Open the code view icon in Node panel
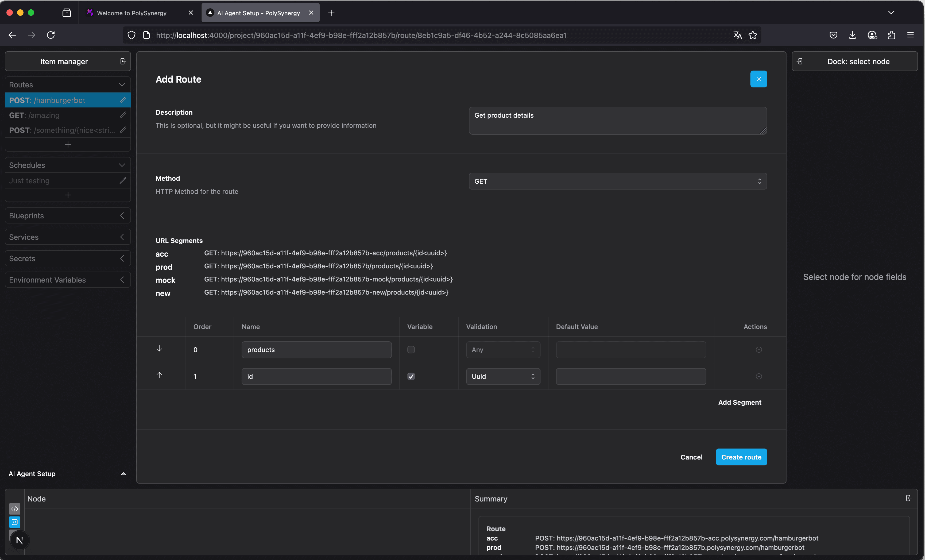This screenshot has height=560, width=925. tap(15, 509)
